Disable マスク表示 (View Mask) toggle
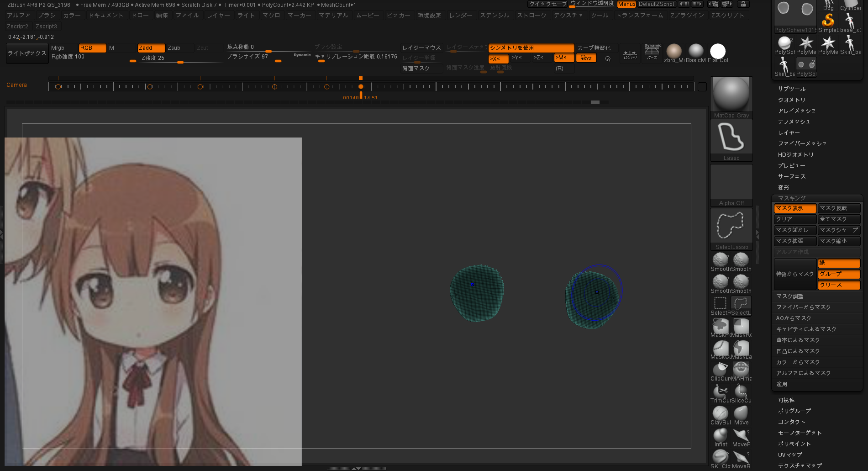The width and height of the screenshot is (868, 471). coord(794,208)
